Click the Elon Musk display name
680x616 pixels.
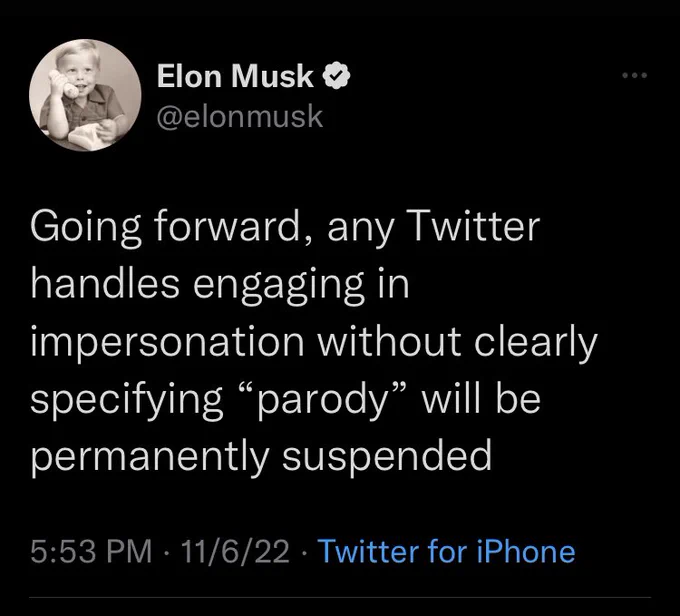pyautogui.click(x=235, y=75)
